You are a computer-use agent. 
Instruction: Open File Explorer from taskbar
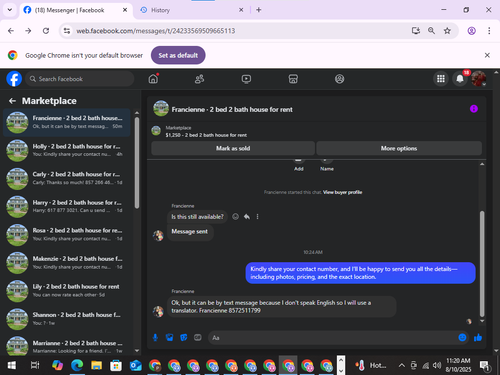click(96, 366)
